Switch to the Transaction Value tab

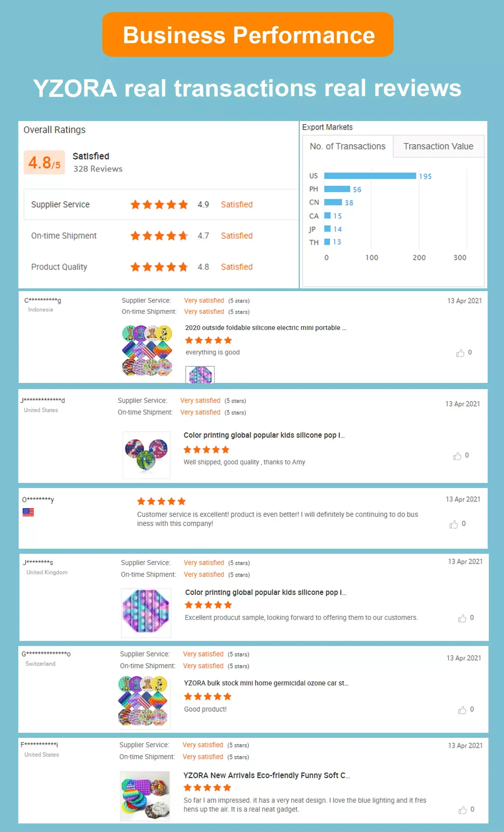(x=438, y=146)
